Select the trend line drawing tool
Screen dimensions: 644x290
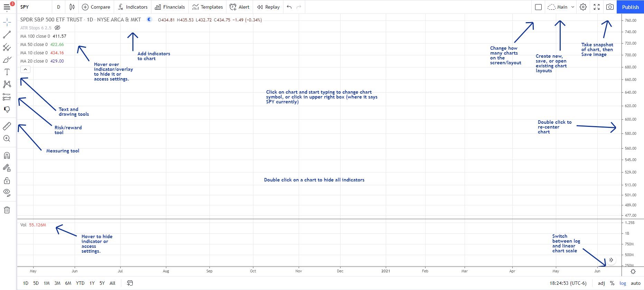7,35
